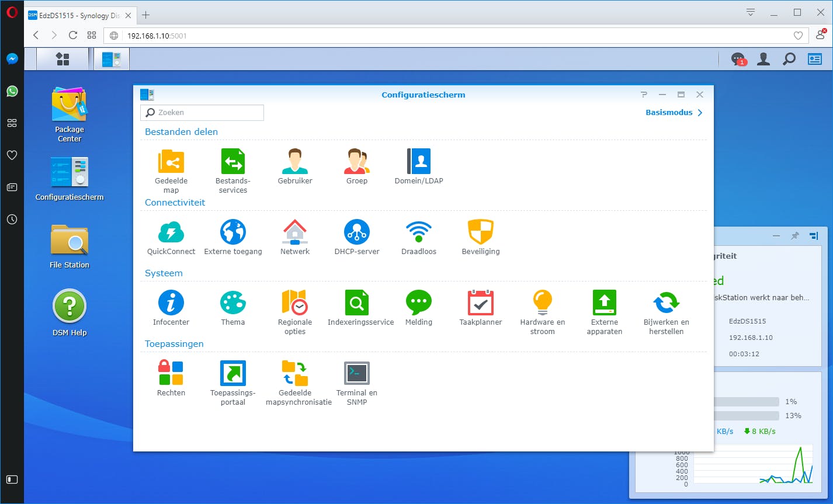Open the Gedeelde map settings
The width and height of the screenshot is (833, 504).
click(171, 170)
